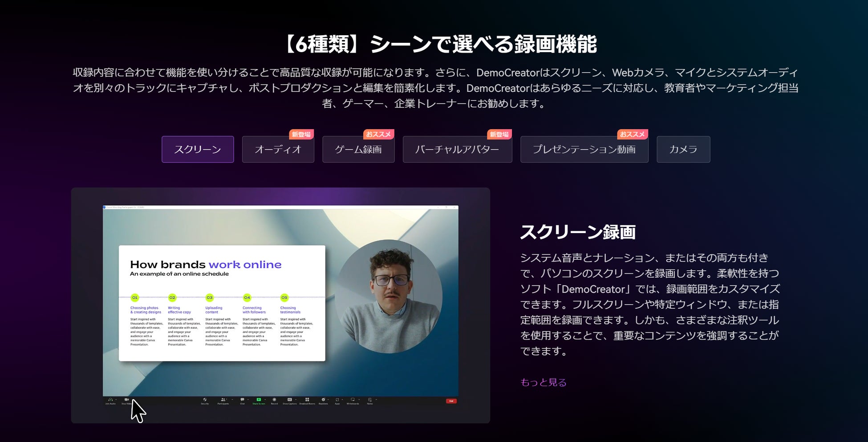
Task: Open the Reactions icon in Zoom toolbar
Action: (323, 400)
